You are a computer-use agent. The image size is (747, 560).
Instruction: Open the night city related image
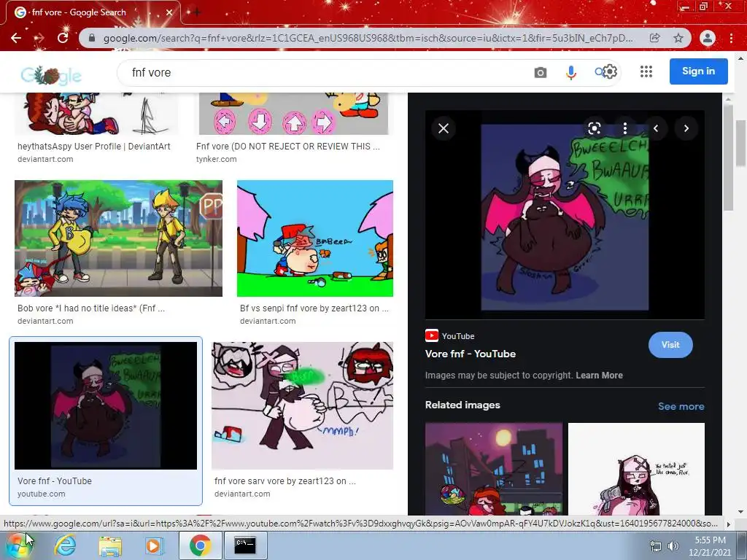click(x=494, y=469)
